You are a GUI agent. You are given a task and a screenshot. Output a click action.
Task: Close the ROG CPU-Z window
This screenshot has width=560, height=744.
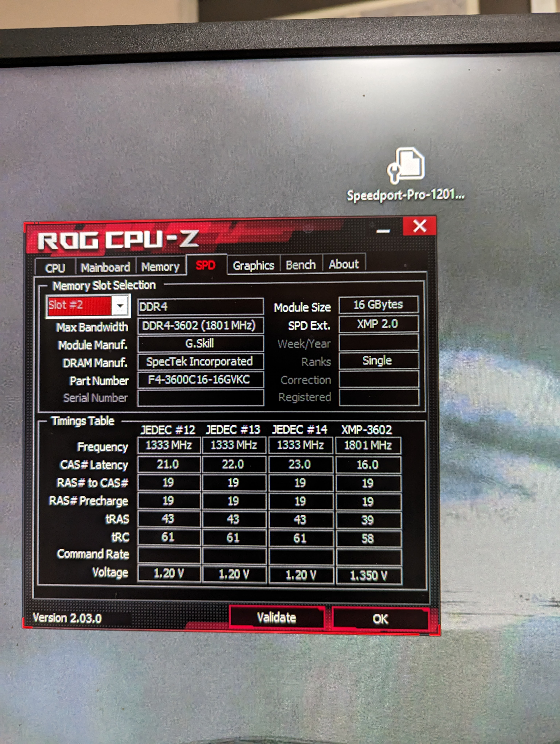pos(419,226)
